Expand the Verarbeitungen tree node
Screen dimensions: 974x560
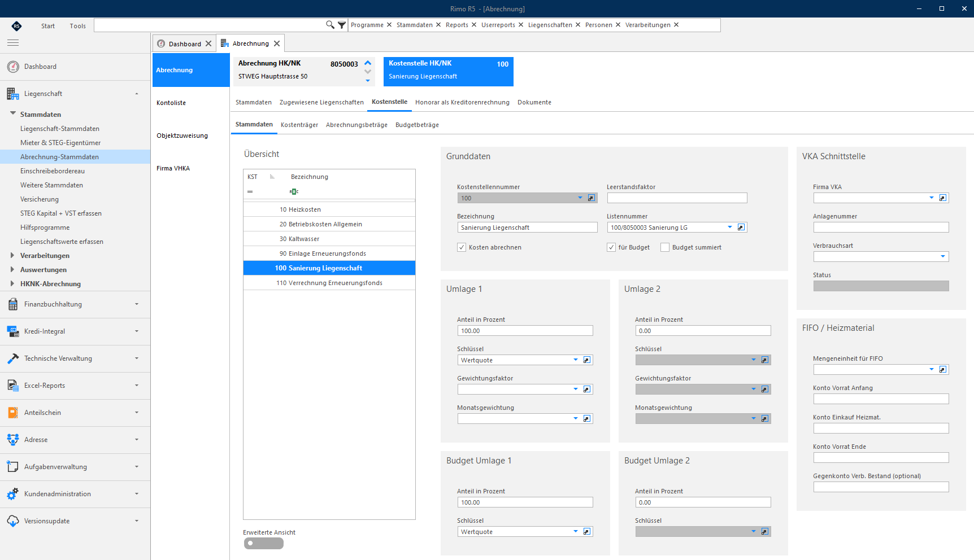click(12, 256)
